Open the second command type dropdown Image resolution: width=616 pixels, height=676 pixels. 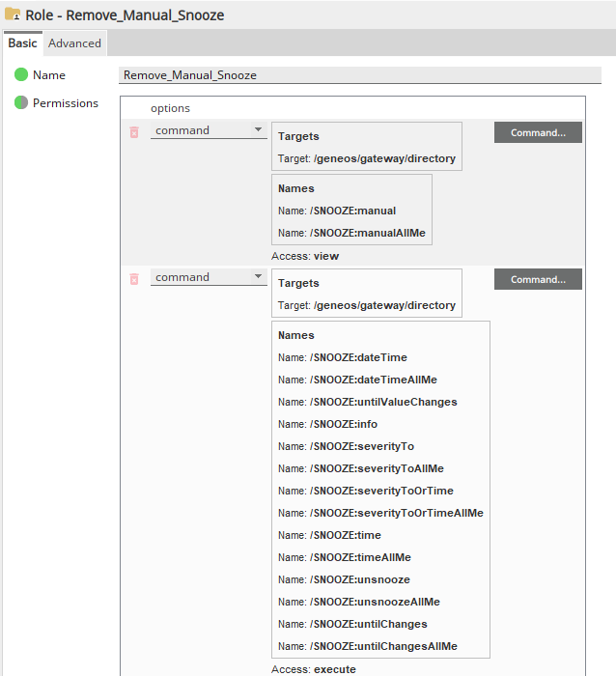coord(209,277)
